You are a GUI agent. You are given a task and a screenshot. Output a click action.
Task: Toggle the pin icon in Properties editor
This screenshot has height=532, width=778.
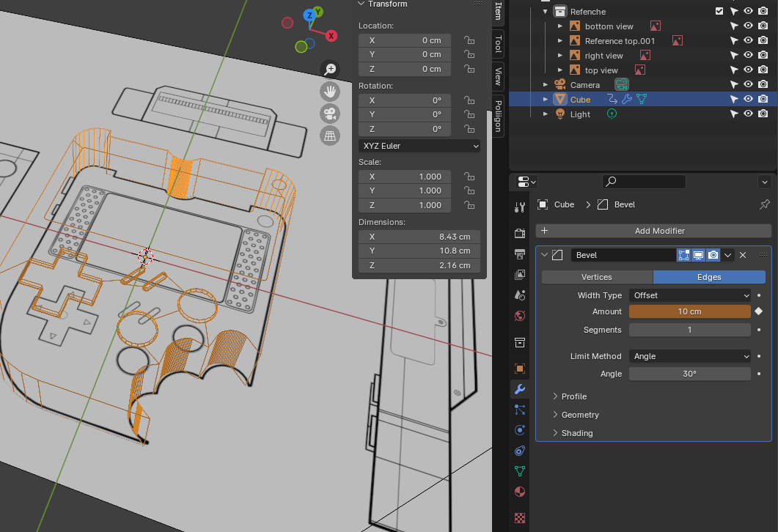point(764,204)
